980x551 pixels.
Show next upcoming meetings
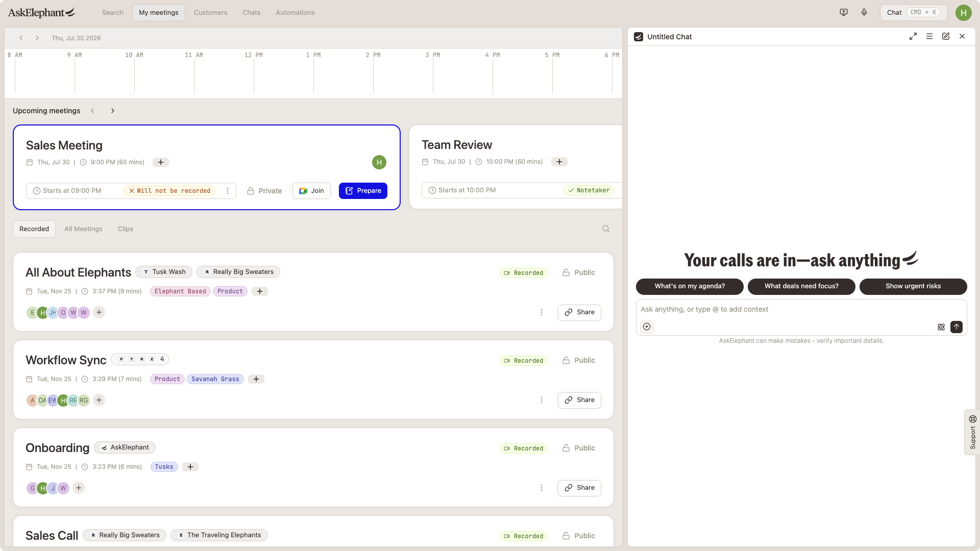click(113, 111)
